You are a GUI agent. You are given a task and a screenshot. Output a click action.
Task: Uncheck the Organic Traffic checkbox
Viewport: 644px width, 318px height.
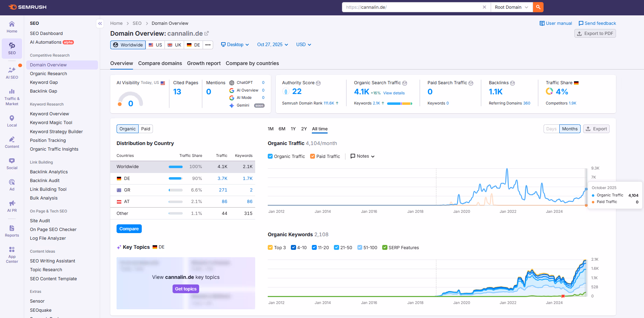click(270, 156)
